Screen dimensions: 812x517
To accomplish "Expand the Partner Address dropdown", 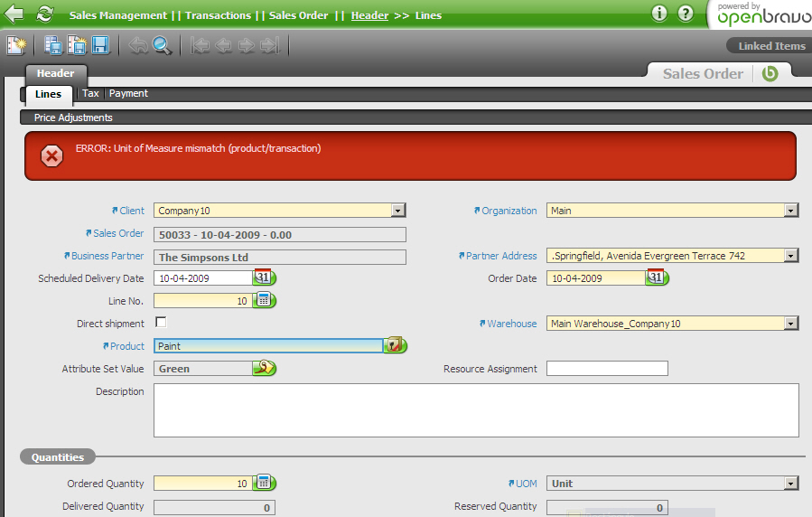I will (790, 256).
